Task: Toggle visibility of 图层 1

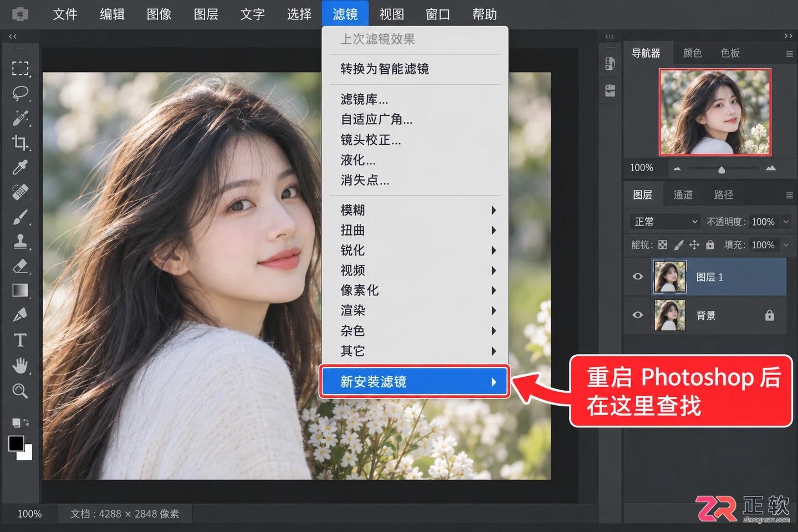Action: (638, 277)
